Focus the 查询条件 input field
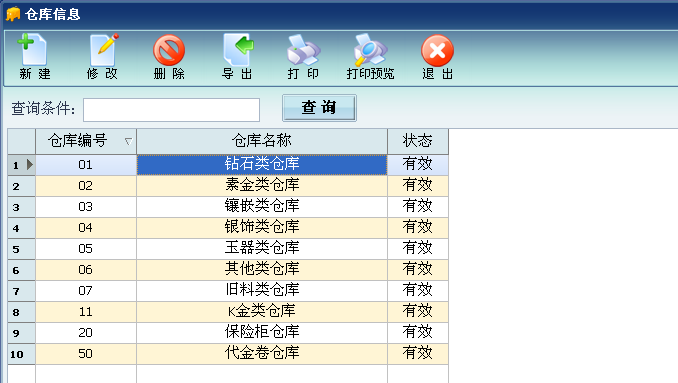This screenshot has height=383, width=678. (171, 110)
